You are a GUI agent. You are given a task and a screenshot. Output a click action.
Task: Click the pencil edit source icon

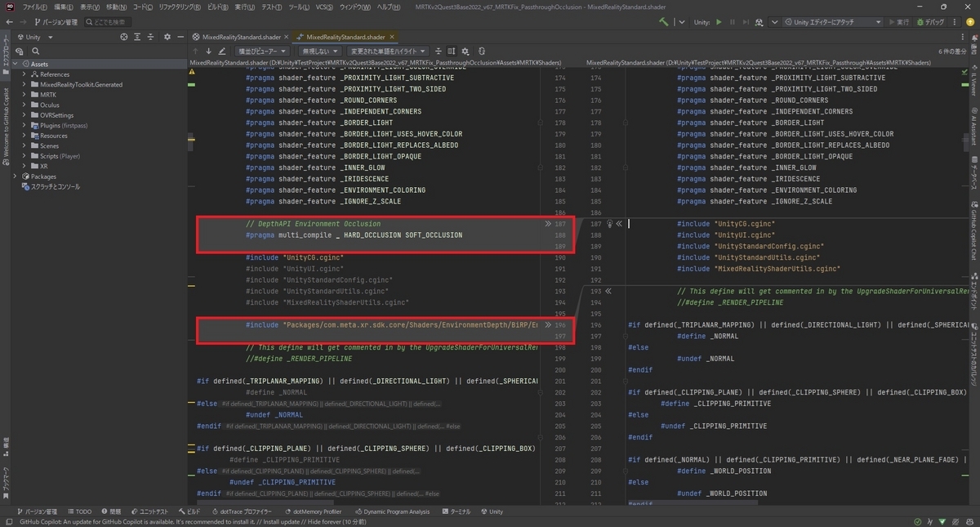pyautogui.click(x=222, y=51)
